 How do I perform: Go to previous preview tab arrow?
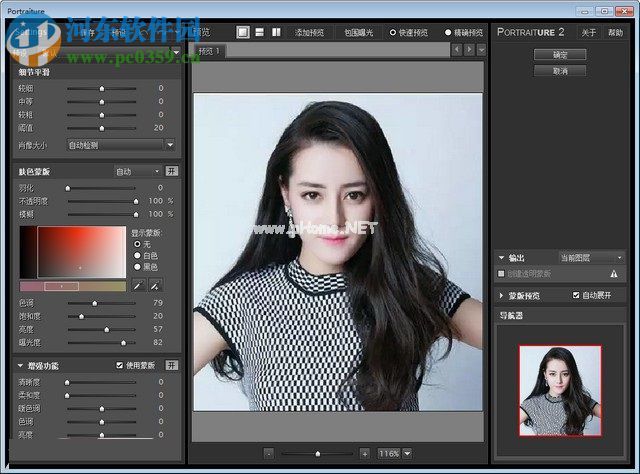point(455,50)
